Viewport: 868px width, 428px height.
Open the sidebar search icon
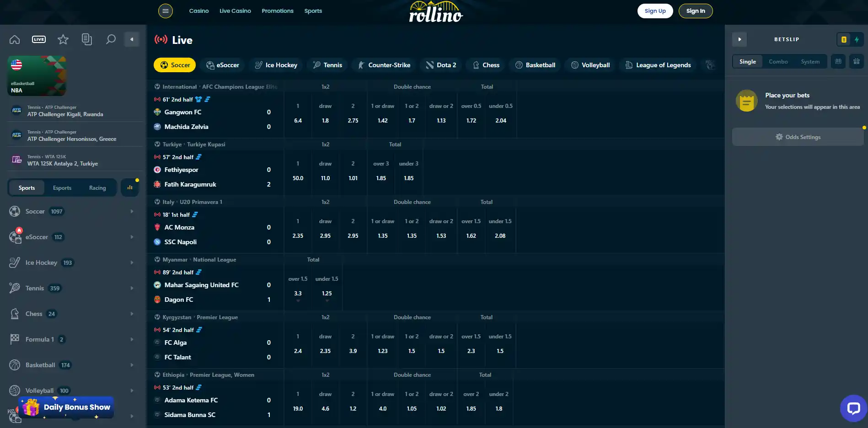[x=111, y=39]
